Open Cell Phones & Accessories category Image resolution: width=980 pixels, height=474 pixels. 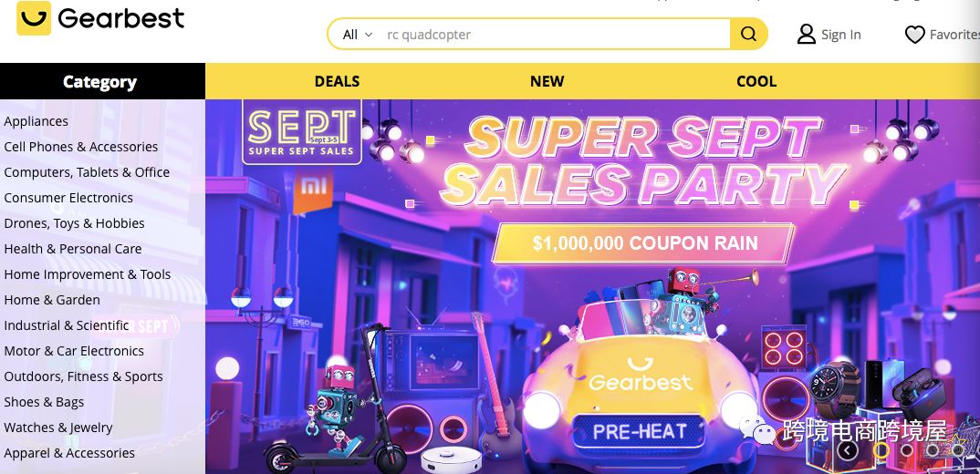click(81, 147)
